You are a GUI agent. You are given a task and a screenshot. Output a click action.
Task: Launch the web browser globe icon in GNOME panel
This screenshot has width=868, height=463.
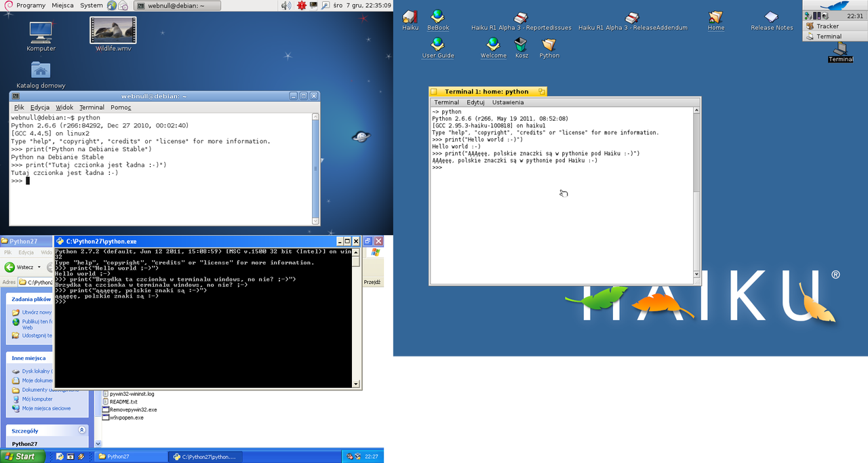pos(111,5)
